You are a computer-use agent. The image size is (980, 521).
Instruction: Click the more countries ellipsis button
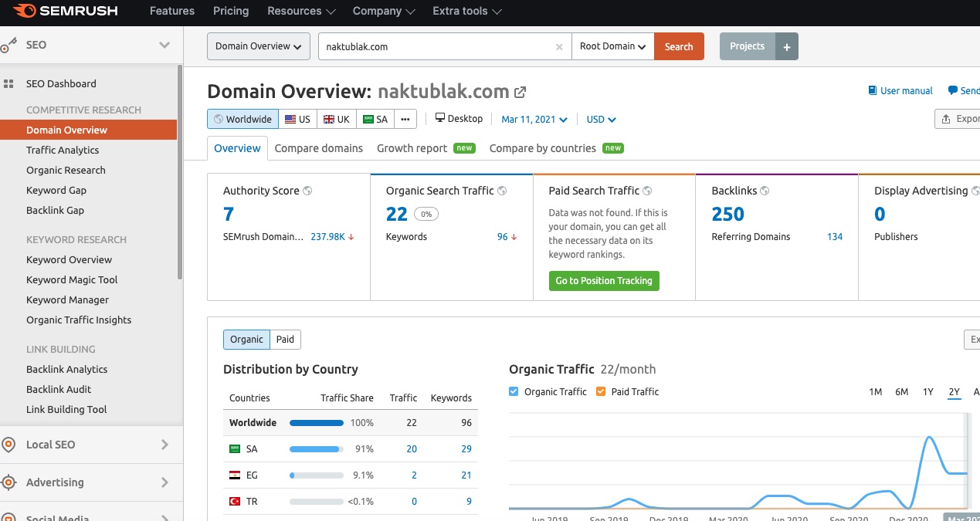pyautogui.click(x=405, y=120)
